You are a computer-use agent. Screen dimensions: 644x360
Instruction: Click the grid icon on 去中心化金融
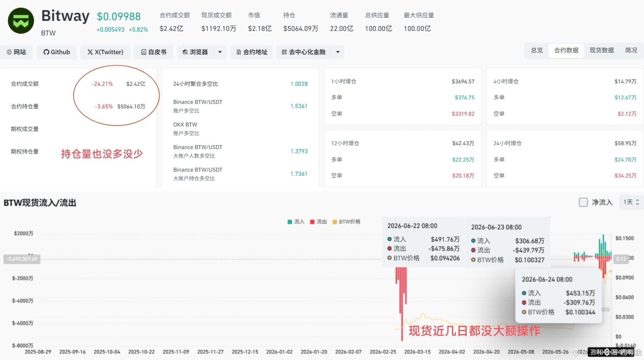click(x=284, y=52)
